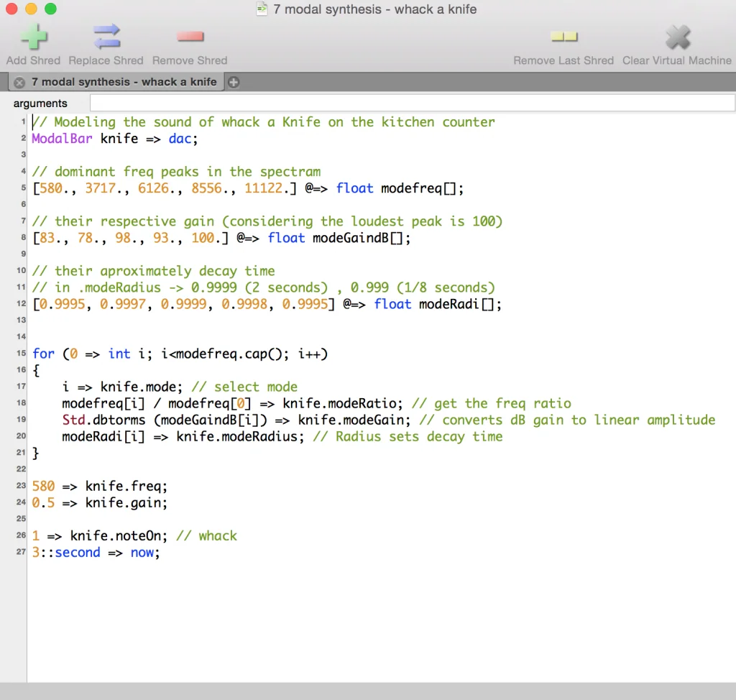This screenshot has height=700, width=736.
Task: Click the 'Add Shred' label
Action: [33, 60]
